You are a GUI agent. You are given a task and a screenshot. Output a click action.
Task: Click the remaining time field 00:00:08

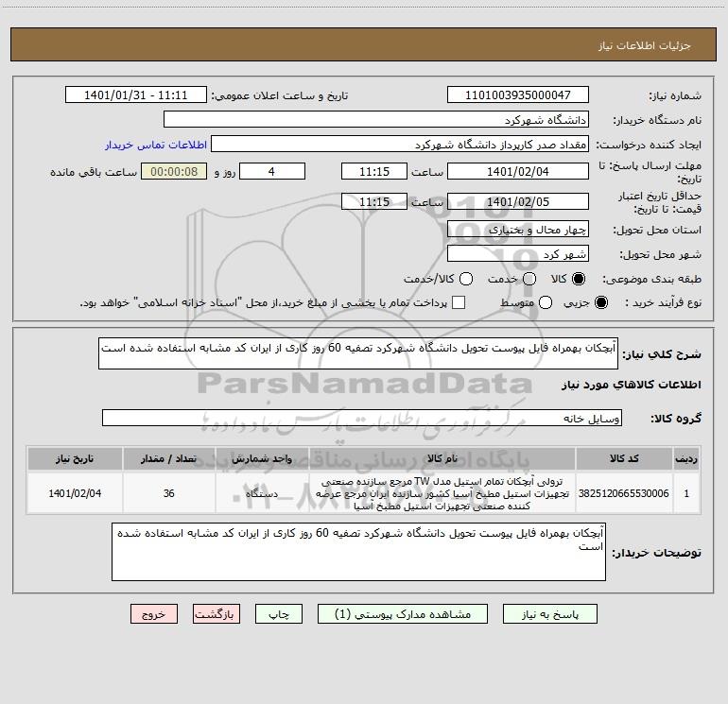click(174, 171)
